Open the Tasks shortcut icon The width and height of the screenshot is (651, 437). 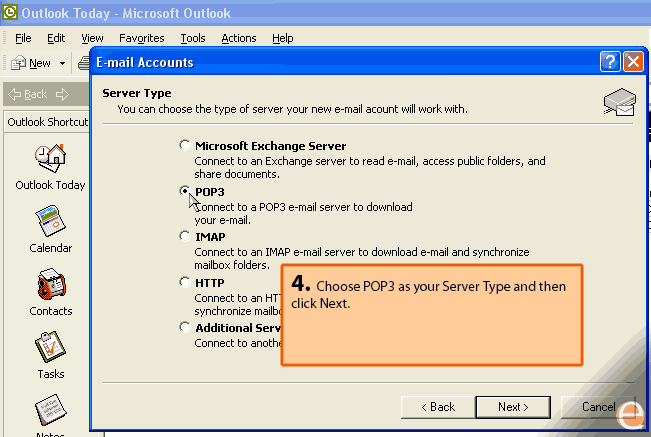50,348
